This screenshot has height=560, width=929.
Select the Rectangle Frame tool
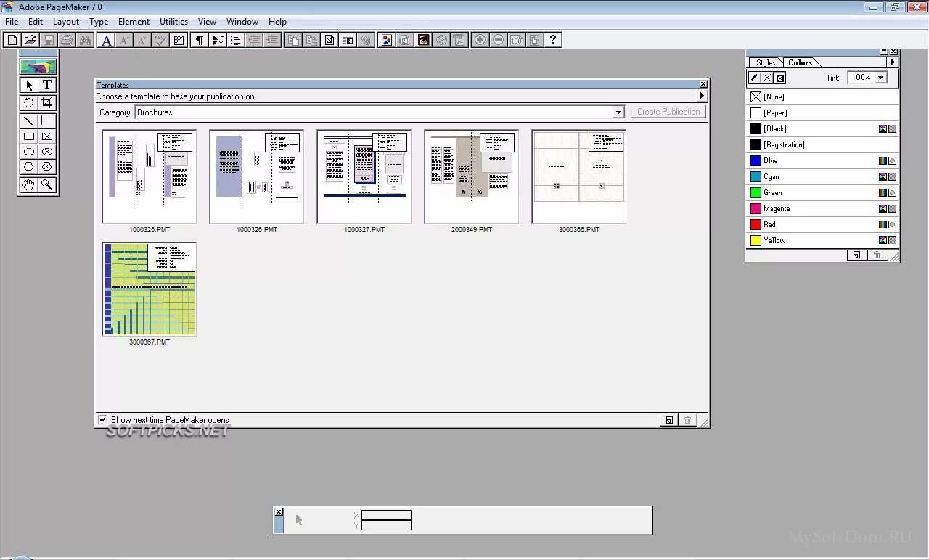(47, 136)
